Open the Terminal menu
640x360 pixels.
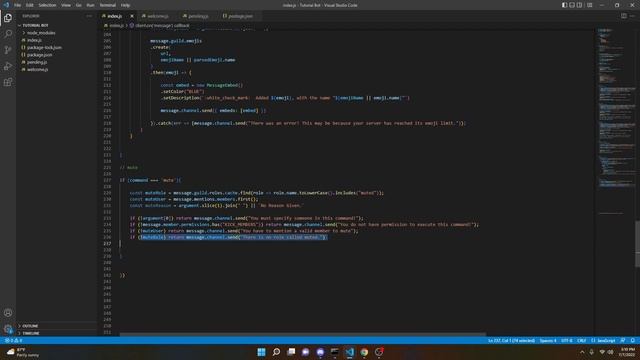108,5
